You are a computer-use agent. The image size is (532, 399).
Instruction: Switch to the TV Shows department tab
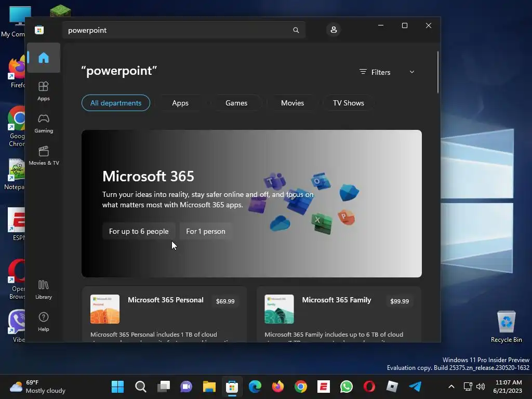349,103
